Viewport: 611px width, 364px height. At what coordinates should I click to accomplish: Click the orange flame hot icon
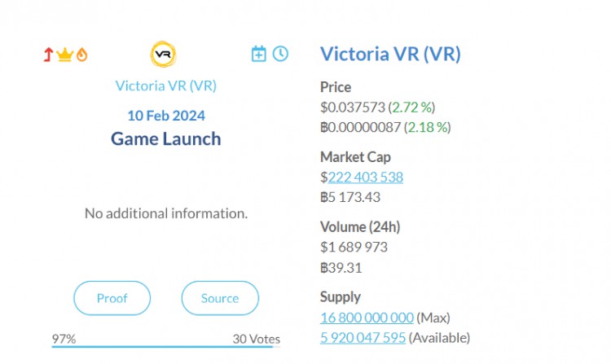tap(81, 55)
